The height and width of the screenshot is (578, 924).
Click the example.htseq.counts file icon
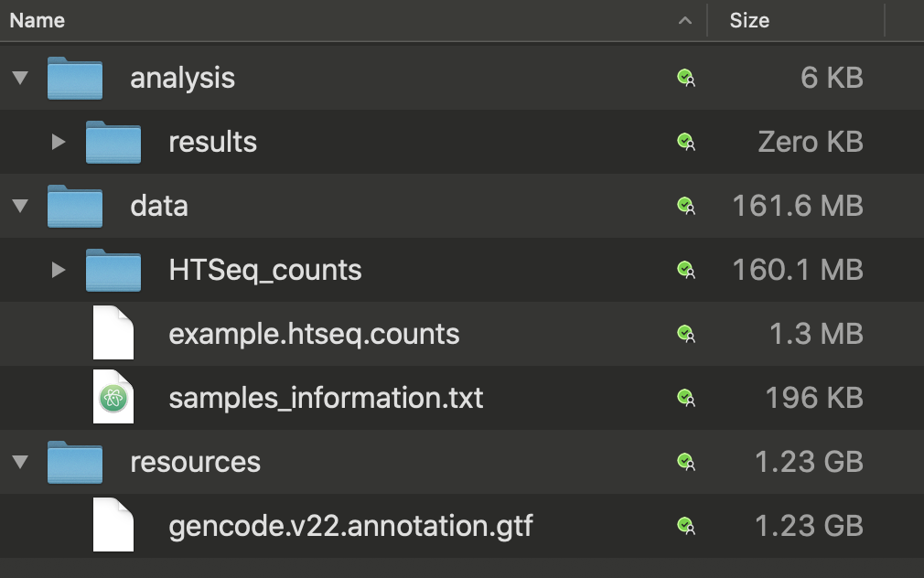(x=113, y=333)
